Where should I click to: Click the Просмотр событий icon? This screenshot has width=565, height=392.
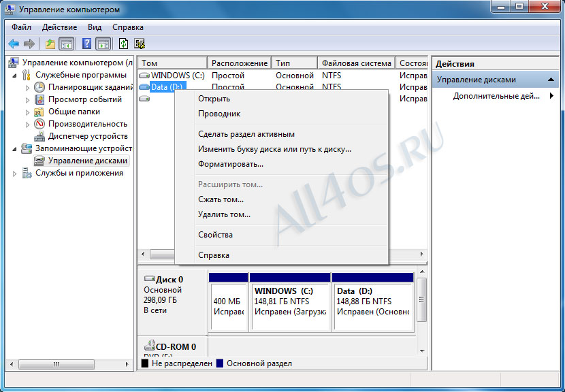[39, 99]
